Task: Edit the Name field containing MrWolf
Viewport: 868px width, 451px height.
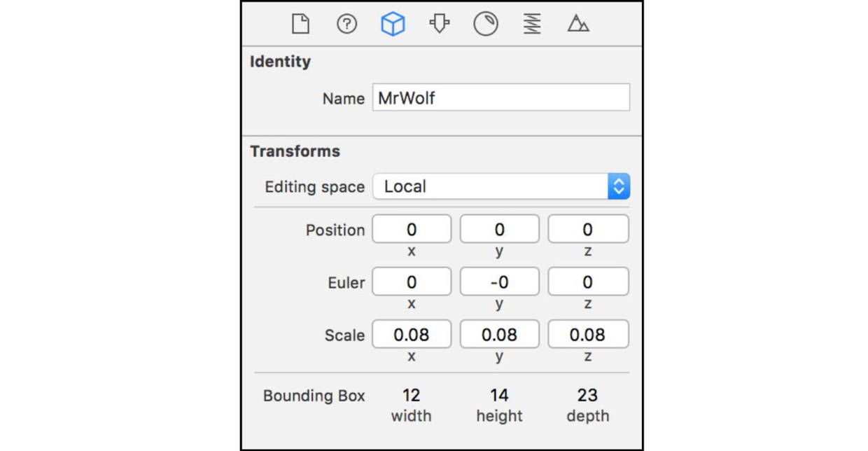Action: (501, 98)
